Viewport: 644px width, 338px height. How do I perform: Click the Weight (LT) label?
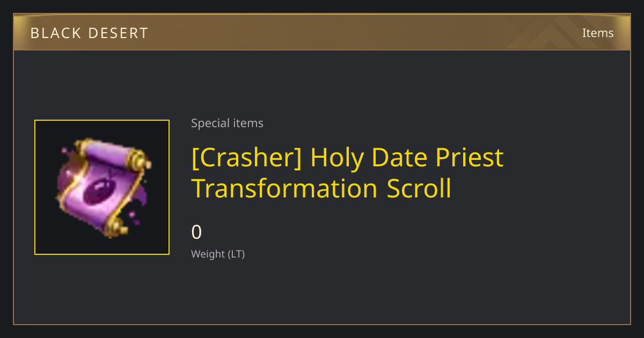tap(218, 254)
